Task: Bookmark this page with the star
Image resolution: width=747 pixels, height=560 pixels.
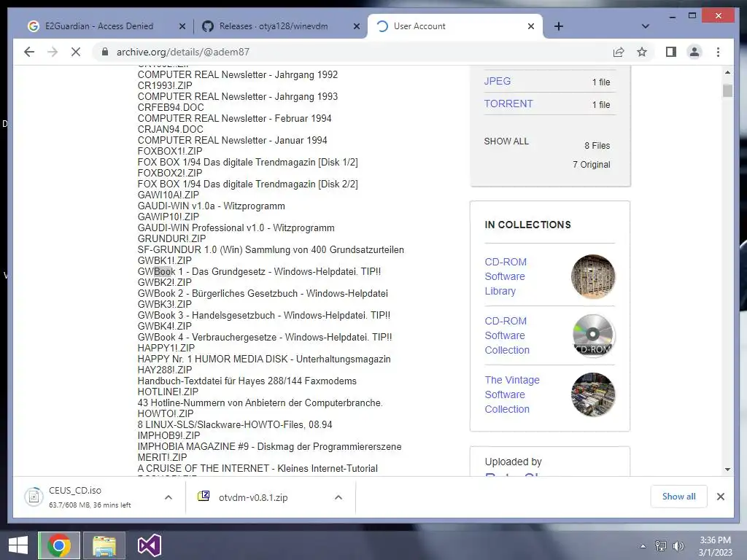Action: tap(642, 52)
